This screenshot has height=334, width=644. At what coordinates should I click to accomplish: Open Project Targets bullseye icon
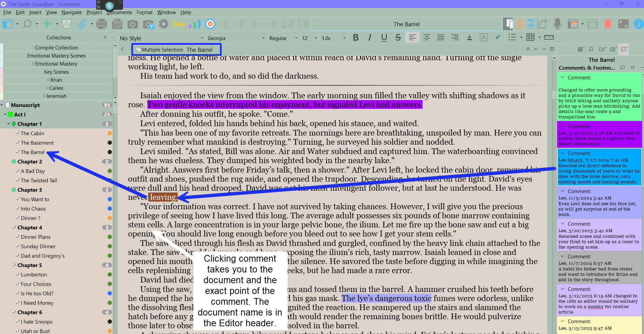(x=210, y=24)
